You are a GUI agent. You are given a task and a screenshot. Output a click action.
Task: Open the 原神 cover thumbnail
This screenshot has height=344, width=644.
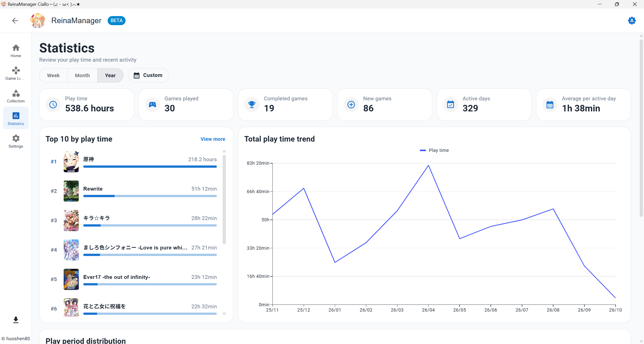(71, 162)
